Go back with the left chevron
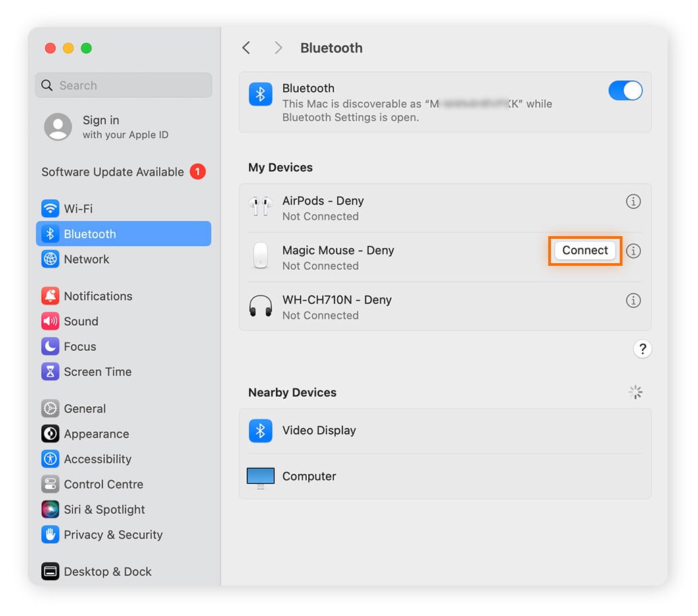 [246, 48]
